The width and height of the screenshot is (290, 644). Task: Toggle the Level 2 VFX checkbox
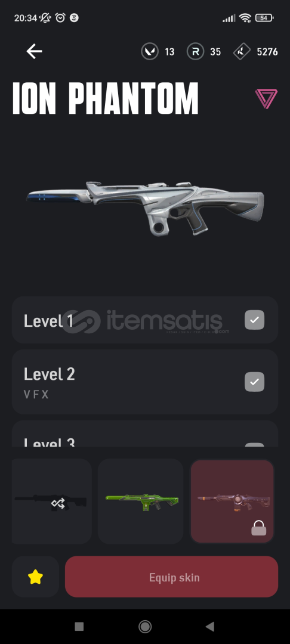[255, 382]
